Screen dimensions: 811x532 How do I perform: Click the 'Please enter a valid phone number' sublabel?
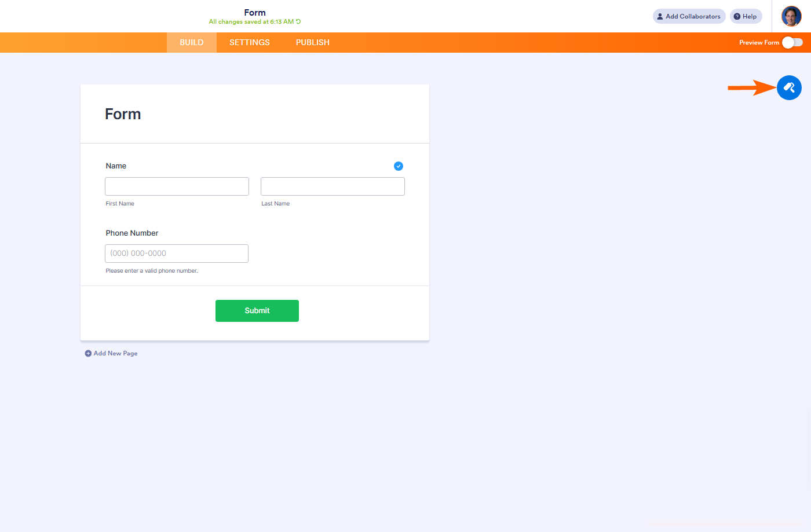152,271
